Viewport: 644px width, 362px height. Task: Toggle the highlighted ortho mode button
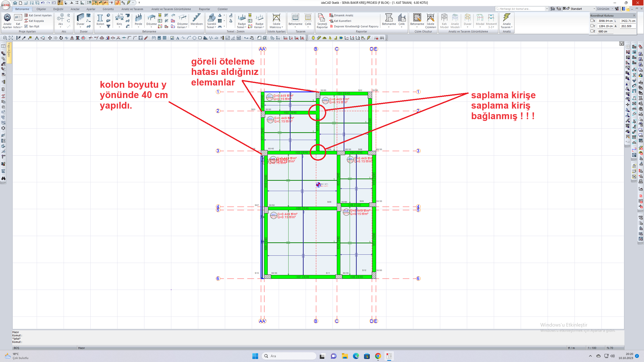60,3
